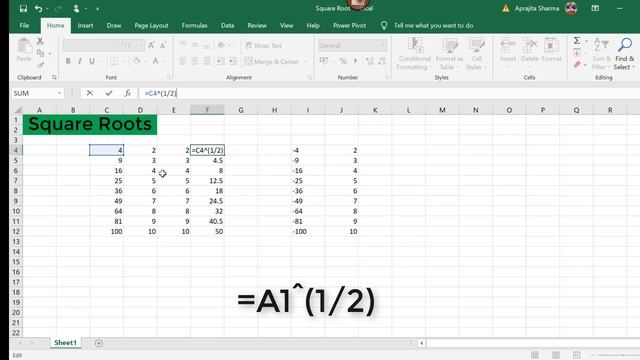The width and height of the screenshot is (640, 360).
Task: Click the Cut scissors icon
Action: pyautogui.click(x=40, y=41)
